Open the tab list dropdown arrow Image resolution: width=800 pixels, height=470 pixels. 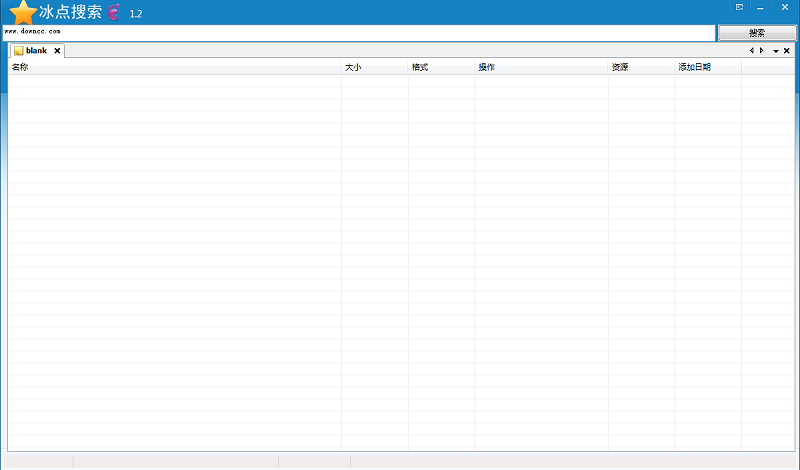tap(776, 51)
